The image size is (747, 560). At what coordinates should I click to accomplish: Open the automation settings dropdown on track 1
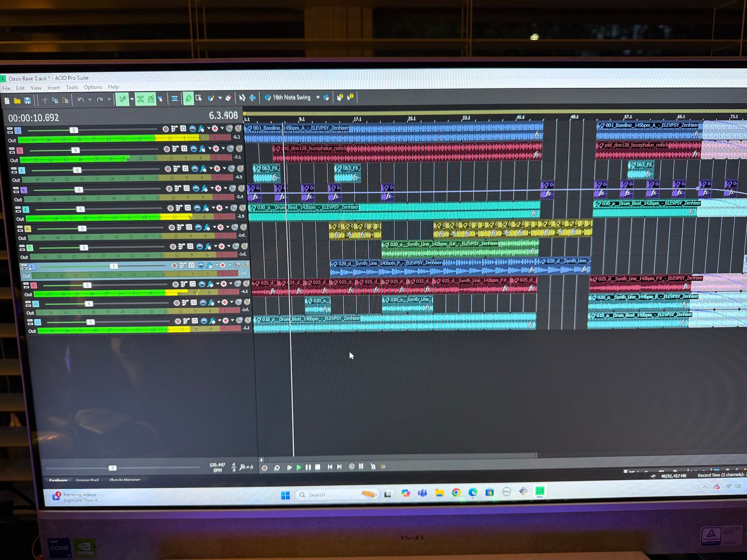[x=222, y=129]
